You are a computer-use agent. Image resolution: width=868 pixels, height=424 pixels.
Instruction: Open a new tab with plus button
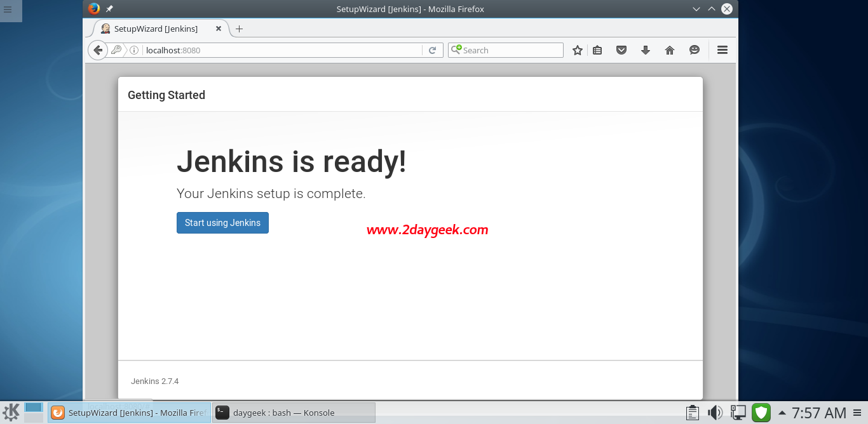(239, 29)
